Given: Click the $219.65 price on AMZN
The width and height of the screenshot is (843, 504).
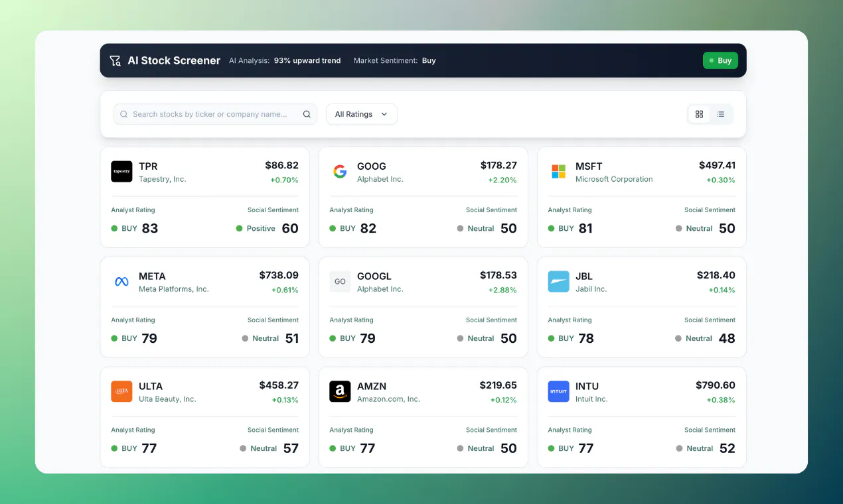Looking at the screenshot, I should point(498,385).
